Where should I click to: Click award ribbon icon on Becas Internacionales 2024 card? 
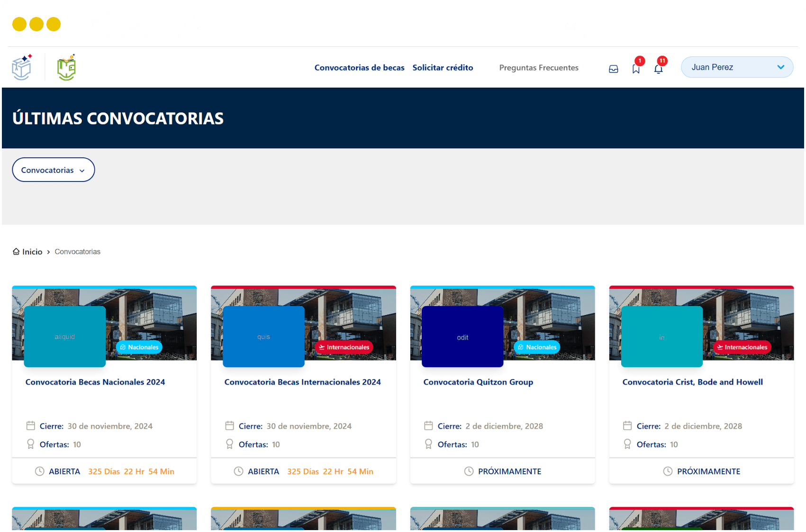[x=230, y=444]
